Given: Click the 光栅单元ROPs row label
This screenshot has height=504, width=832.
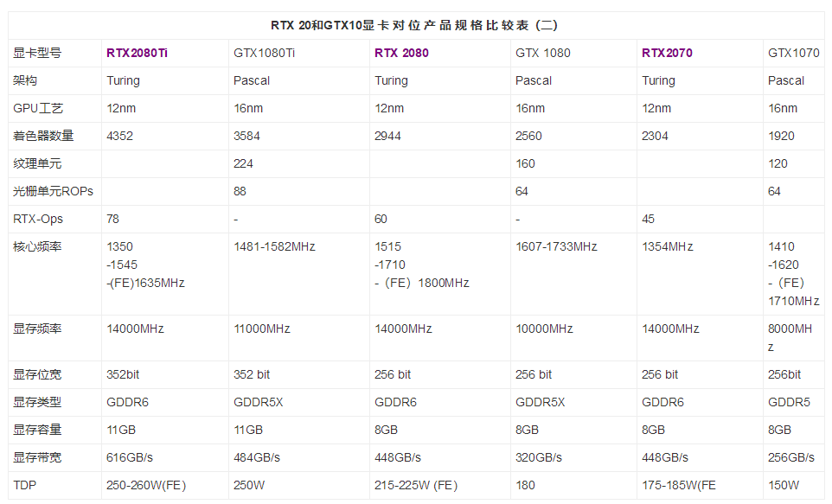Looking at the screenshot, I should (x=53, y=191).
